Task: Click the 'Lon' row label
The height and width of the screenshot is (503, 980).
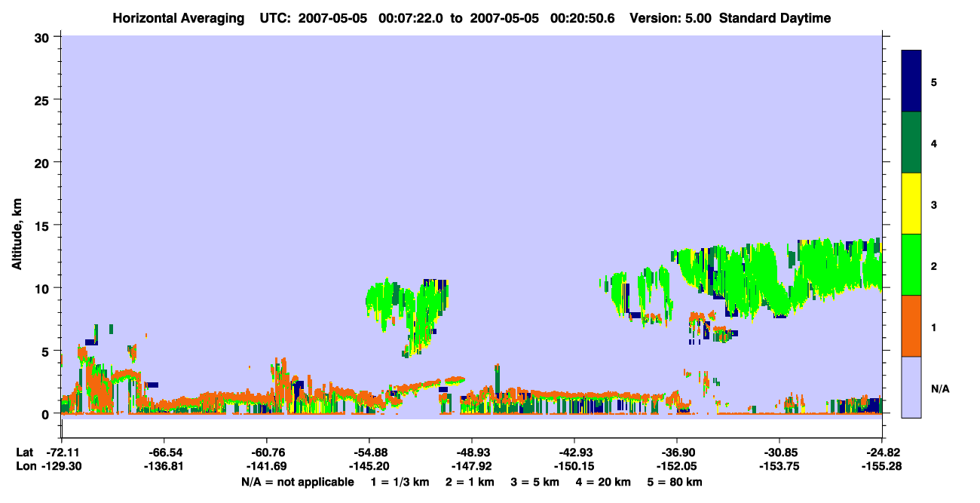Action: [x=25, y=466]
